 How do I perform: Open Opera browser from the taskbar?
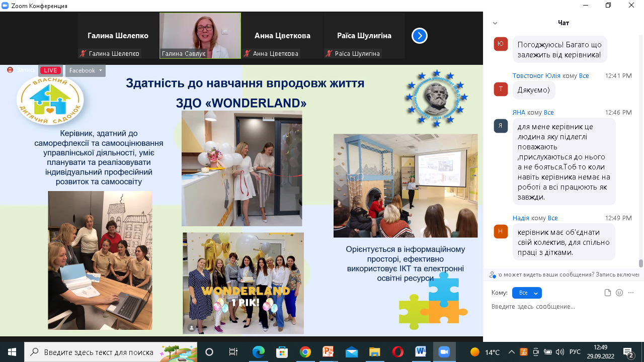coord(397,352)
